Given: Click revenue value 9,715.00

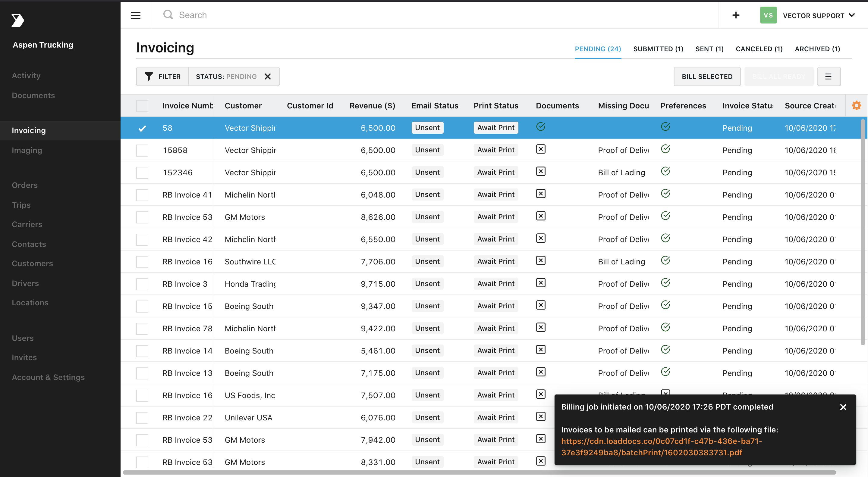Looking at the screenshot, I should click(378, 284).
